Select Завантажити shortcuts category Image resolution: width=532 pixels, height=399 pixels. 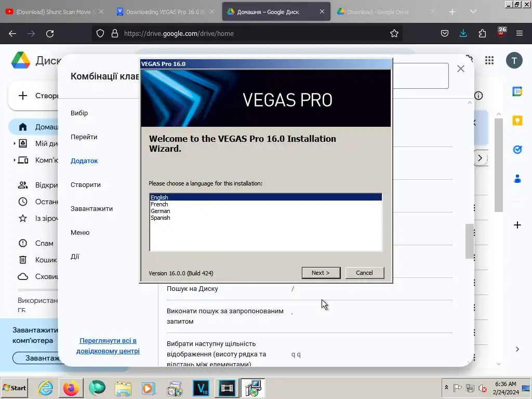(x=91, y=209)
